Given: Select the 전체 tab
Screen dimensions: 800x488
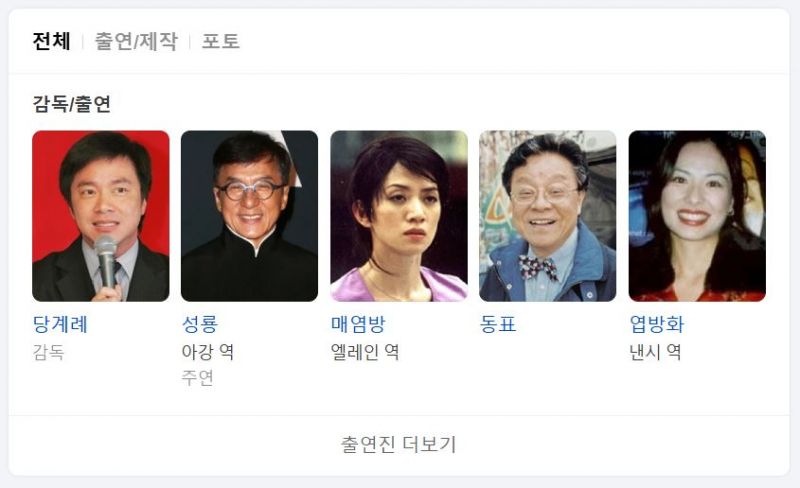Looking at the screenshot, I should pos(52,41).
